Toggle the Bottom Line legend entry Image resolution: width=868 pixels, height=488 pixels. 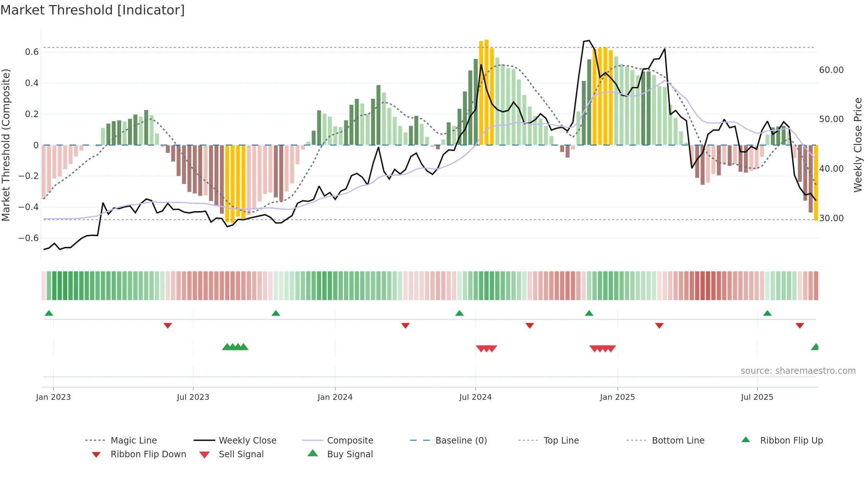[x=665, y=440]
